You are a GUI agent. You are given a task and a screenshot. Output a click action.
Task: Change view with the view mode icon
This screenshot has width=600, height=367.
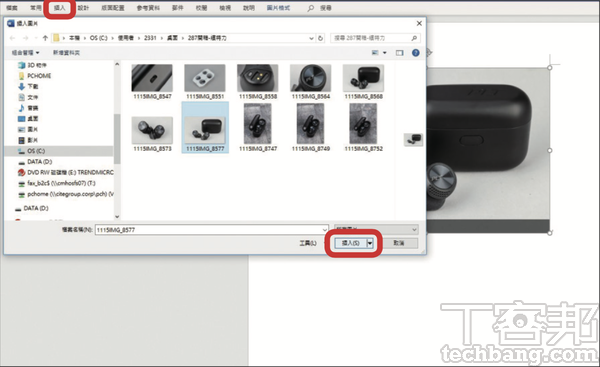375,53
